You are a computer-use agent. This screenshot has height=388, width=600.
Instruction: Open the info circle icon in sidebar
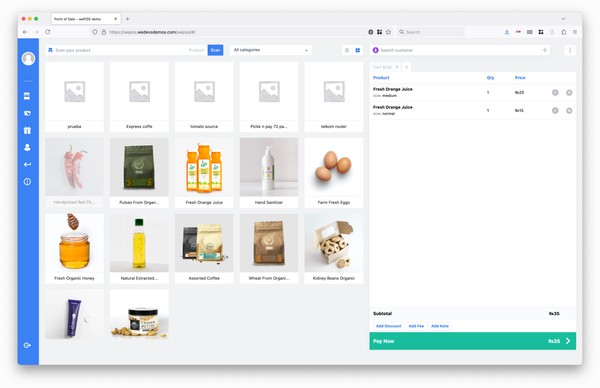pos(27,181)
